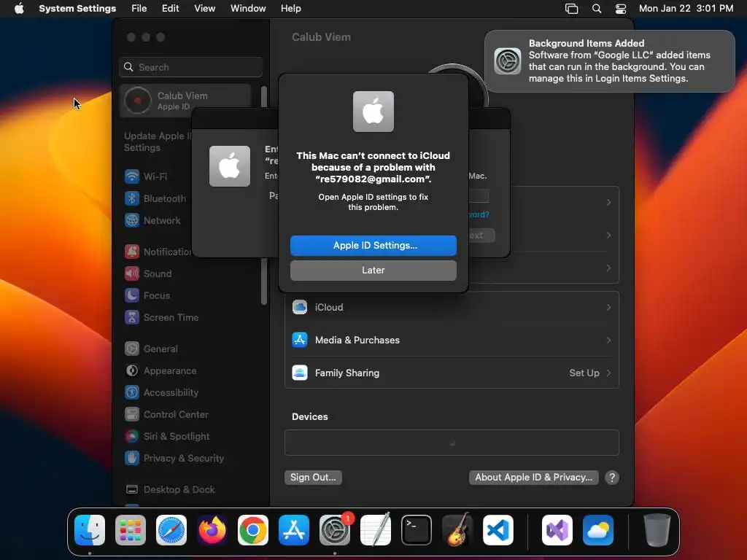Click Stage Manager icon in menu bar
The image size is (747, 560).
[571, 9]
